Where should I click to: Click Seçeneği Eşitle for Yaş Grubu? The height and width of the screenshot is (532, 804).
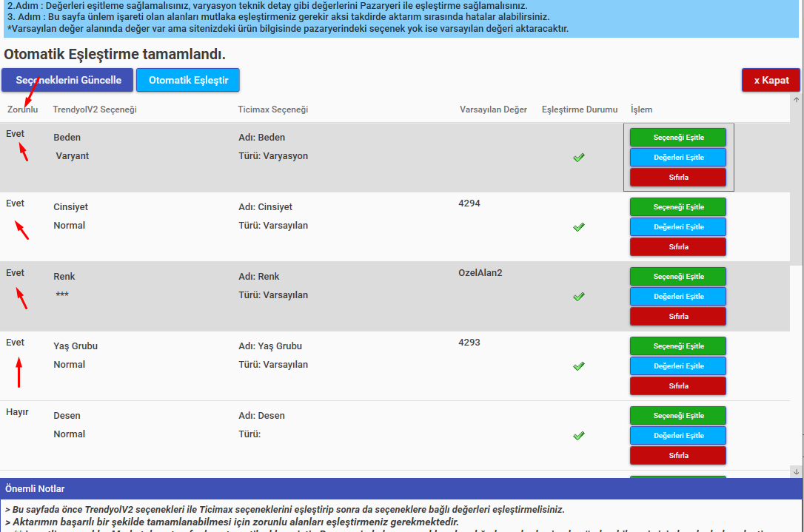[x=678, y=346]
